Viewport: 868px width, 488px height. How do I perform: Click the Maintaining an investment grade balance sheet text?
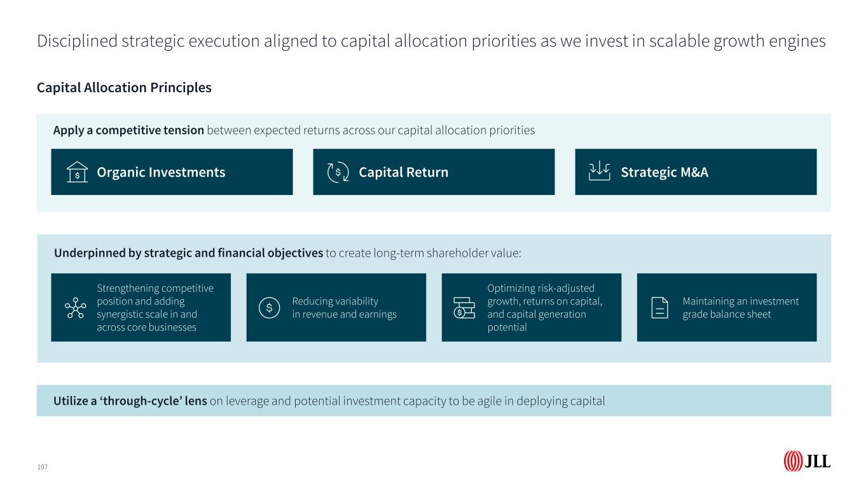tap(740, 308)
